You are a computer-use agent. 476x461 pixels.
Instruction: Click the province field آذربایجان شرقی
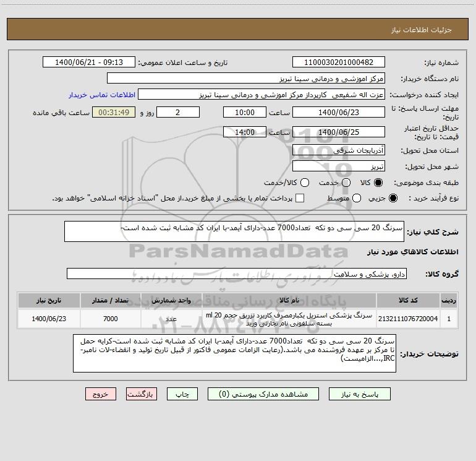(339, 150)
